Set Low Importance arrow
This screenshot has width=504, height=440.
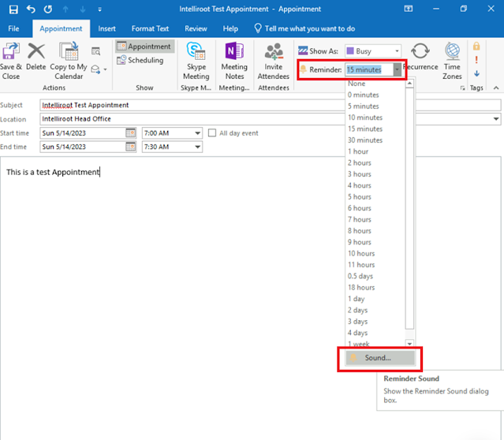coord(476,73)
